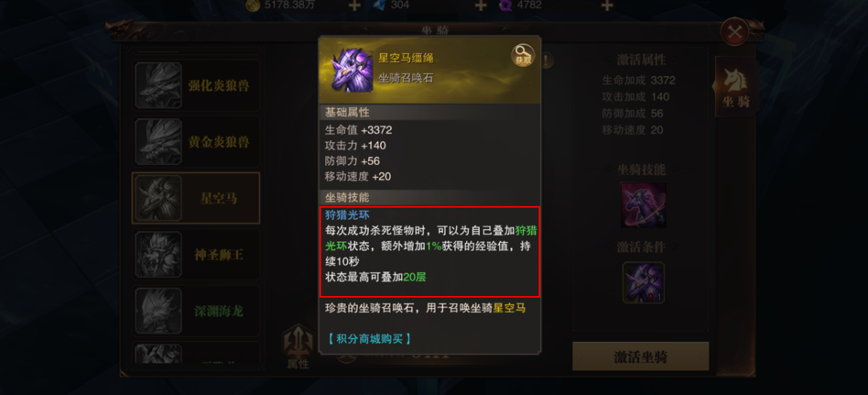Select the 星空马 mount entry
The image size is (868, 395).
tap(196, 198)
